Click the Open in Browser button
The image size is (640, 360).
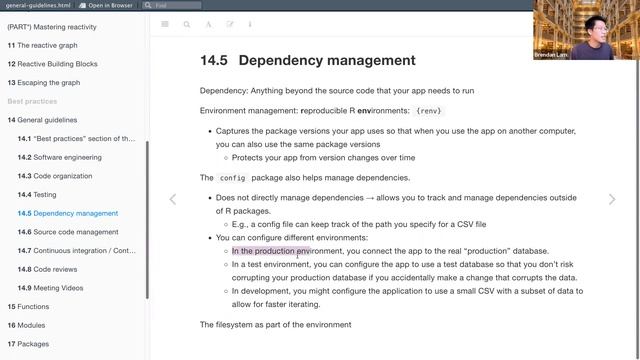(x=106, y=5)
